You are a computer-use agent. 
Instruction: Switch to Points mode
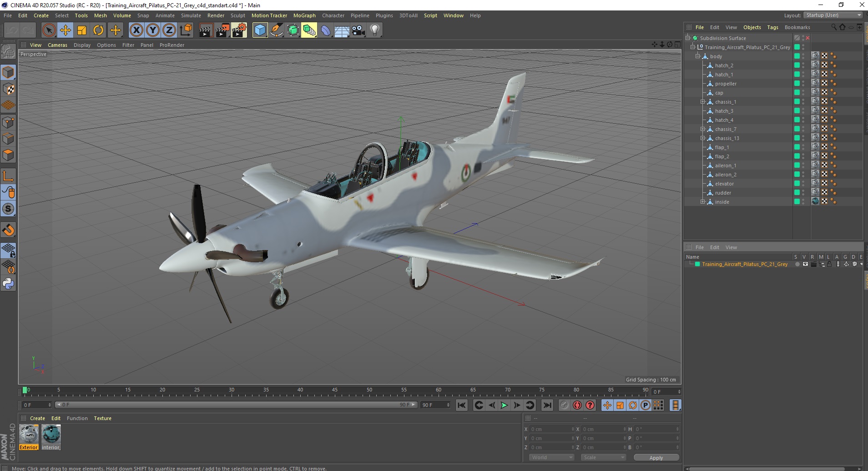(8, 122)
